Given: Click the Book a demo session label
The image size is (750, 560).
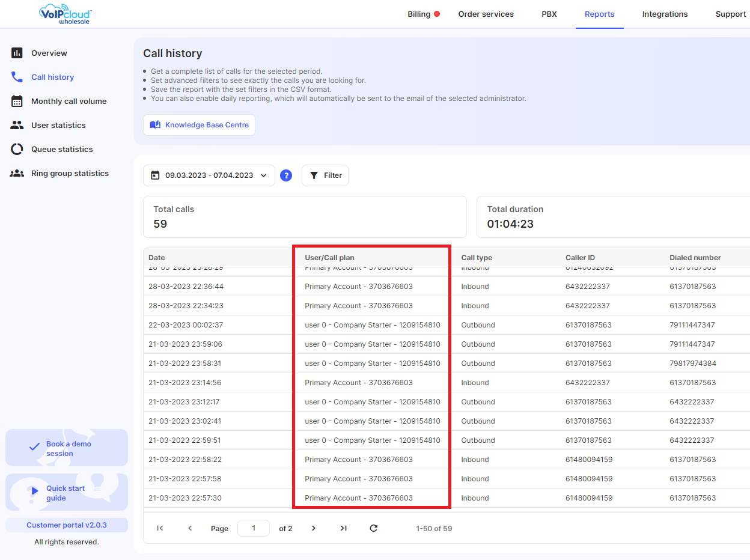Looking at the screenshot, I should tap(69, 449).
